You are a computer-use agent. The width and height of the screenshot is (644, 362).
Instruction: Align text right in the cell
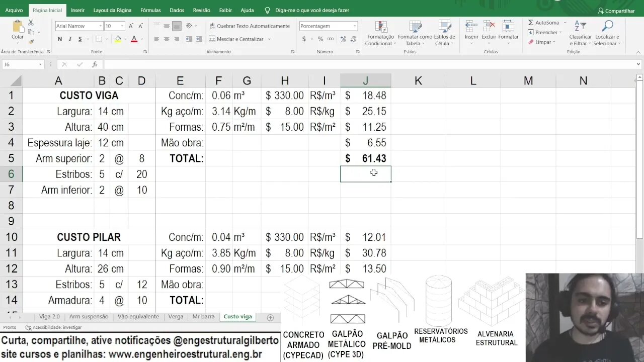click(x=177, y=39)
